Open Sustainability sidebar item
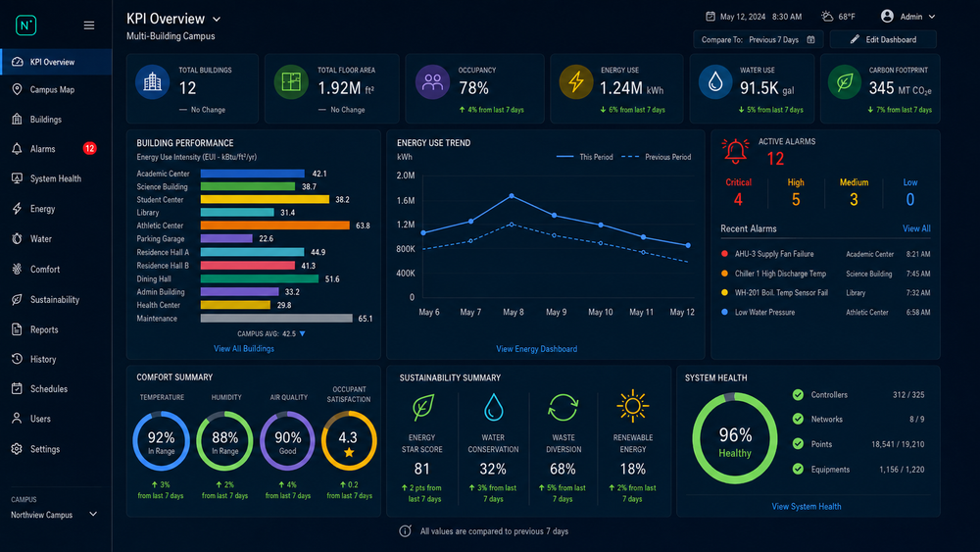The width and height of the screenshot is (980, 552). pyautogui.click(x=56, y=299)
